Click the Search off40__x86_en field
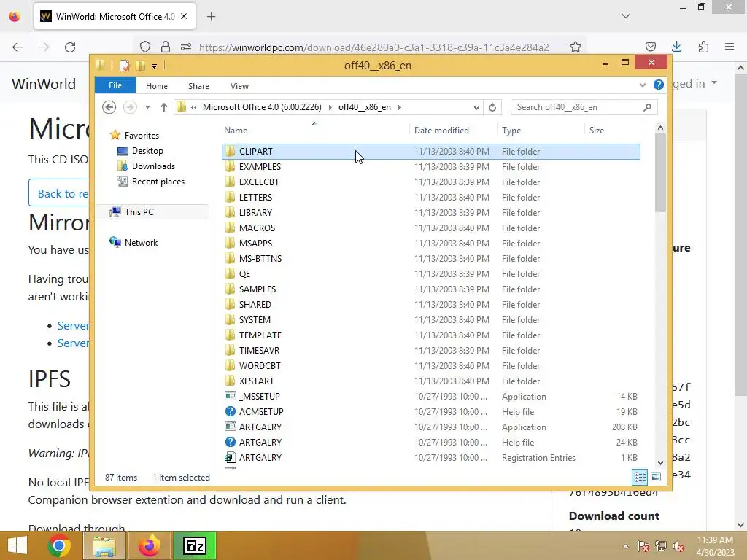This screenshot has height=560, width=747. [578, 107]
